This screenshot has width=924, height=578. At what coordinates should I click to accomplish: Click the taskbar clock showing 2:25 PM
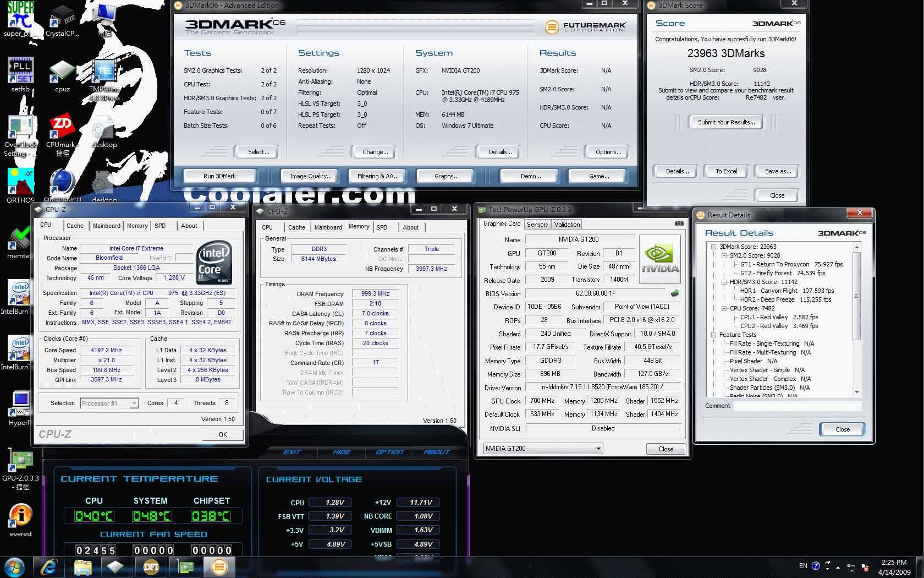tap(894, 567)
